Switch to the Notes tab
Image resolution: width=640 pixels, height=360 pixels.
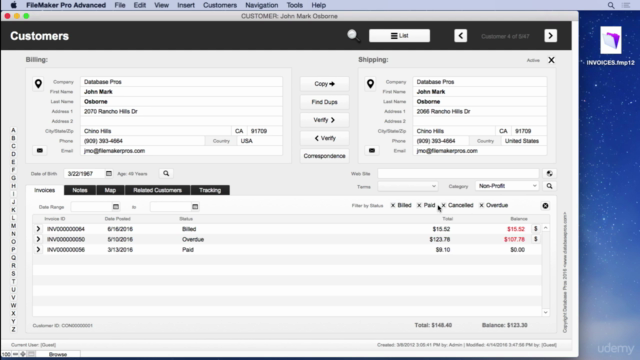click(80, 190)
